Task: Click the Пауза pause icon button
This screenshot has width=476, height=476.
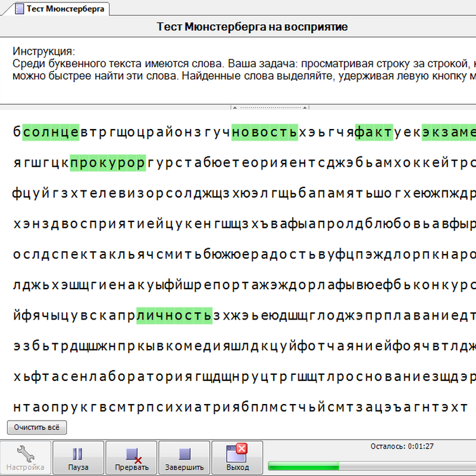Action: 78,458
